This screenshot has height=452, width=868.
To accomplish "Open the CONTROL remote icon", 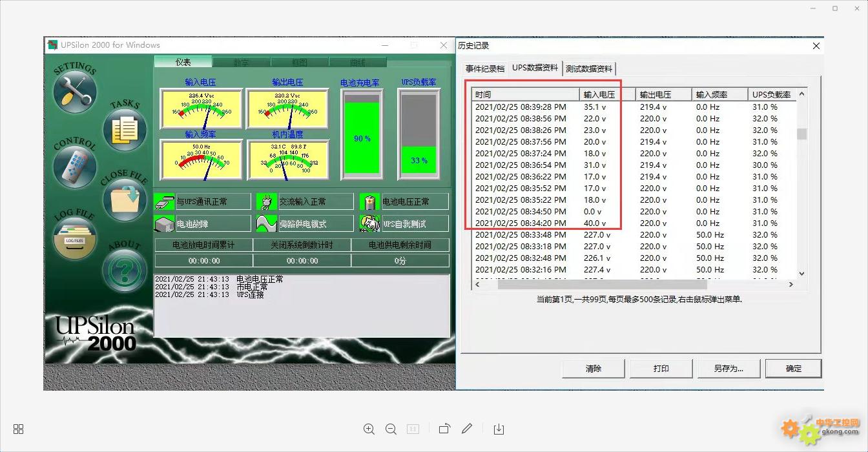I will [x=74, y=167].
